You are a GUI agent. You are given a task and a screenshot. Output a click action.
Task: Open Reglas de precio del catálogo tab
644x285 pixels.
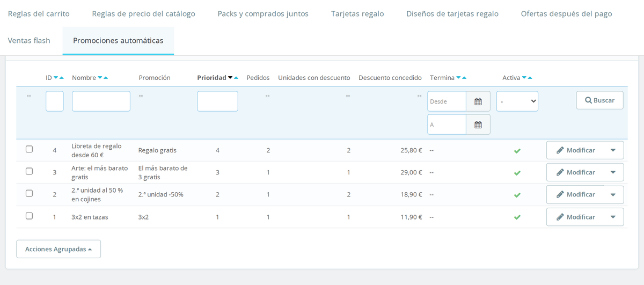coord(144,13)
